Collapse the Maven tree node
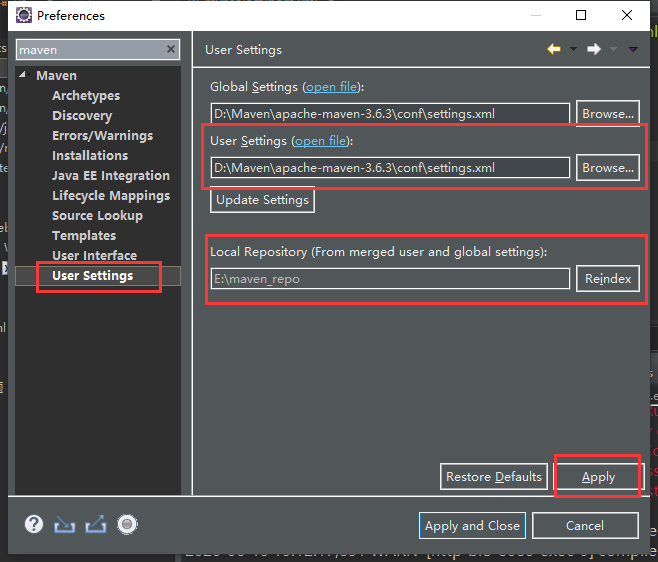This screenshot has height=562, width=658. point(22,75)
